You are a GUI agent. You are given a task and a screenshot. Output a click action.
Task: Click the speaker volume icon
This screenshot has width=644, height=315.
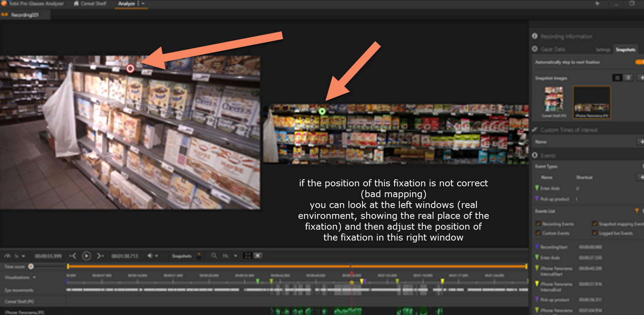pyautogui.click(x=150, y=256)
